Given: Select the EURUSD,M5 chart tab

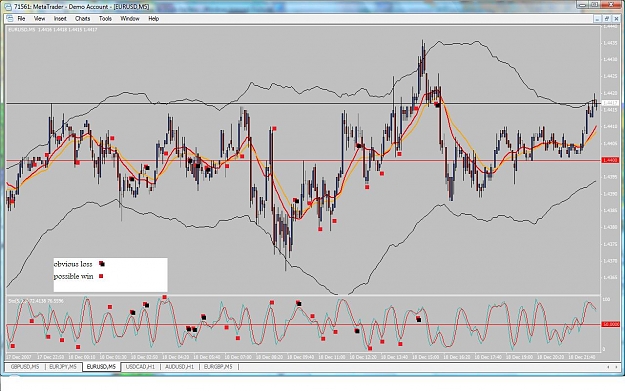Looking at the screenshot, I should tap(101, 367).
